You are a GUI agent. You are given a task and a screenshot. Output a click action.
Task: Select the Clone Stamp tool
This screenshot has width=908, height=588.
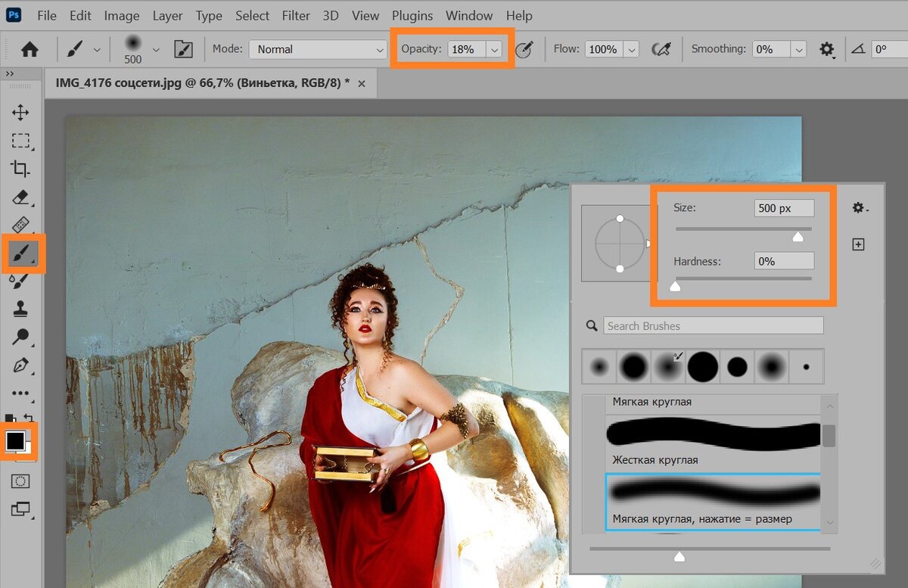coord(20,309)
